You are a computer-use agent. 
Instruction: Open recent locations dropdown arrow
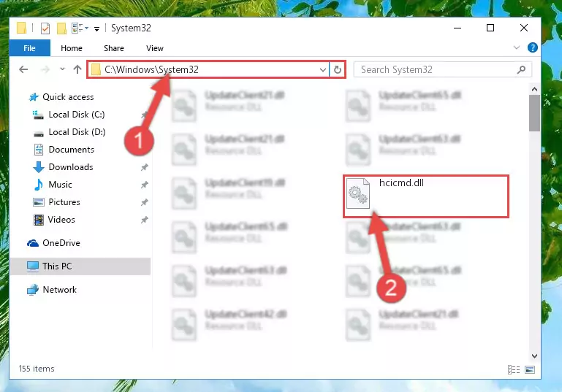pos(62,69)
